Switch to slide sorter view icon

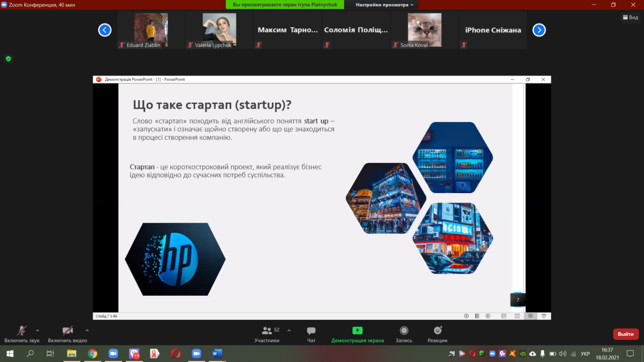point(517,316)
